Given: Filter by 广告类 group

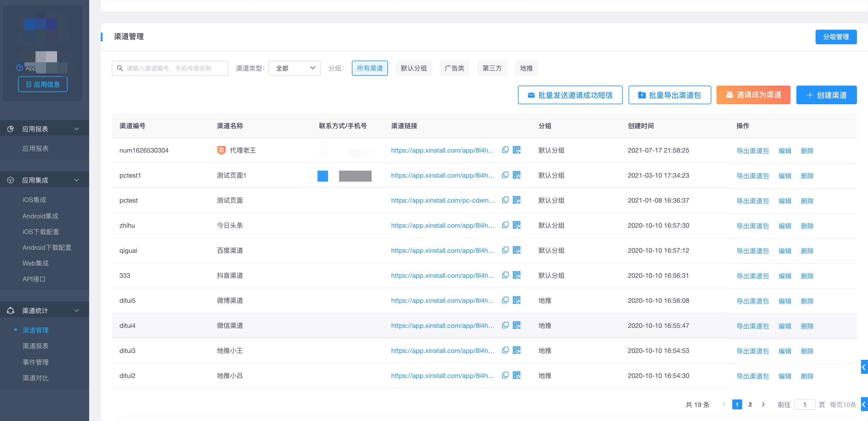Looking at the screenshot, I should (x=454, y=68).
